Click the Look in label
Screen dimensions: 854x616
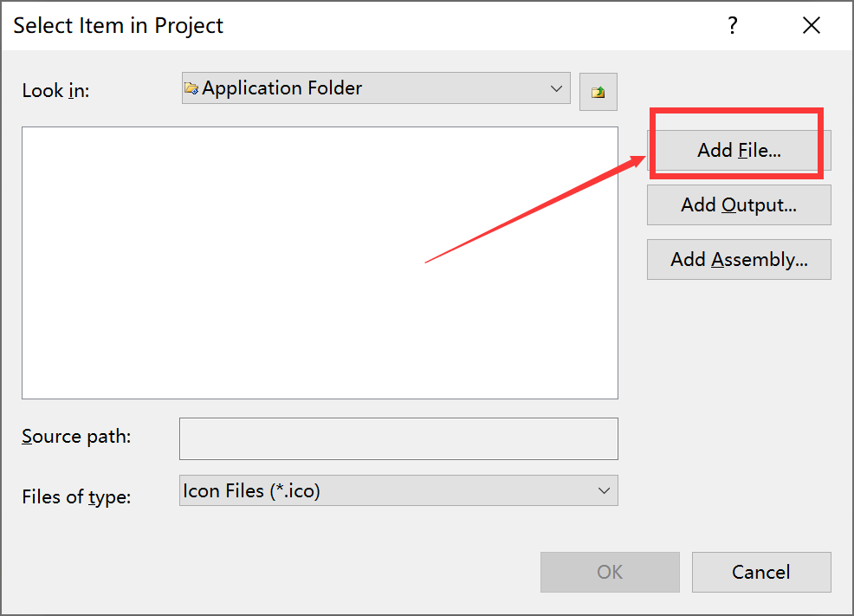pos(55,90)
